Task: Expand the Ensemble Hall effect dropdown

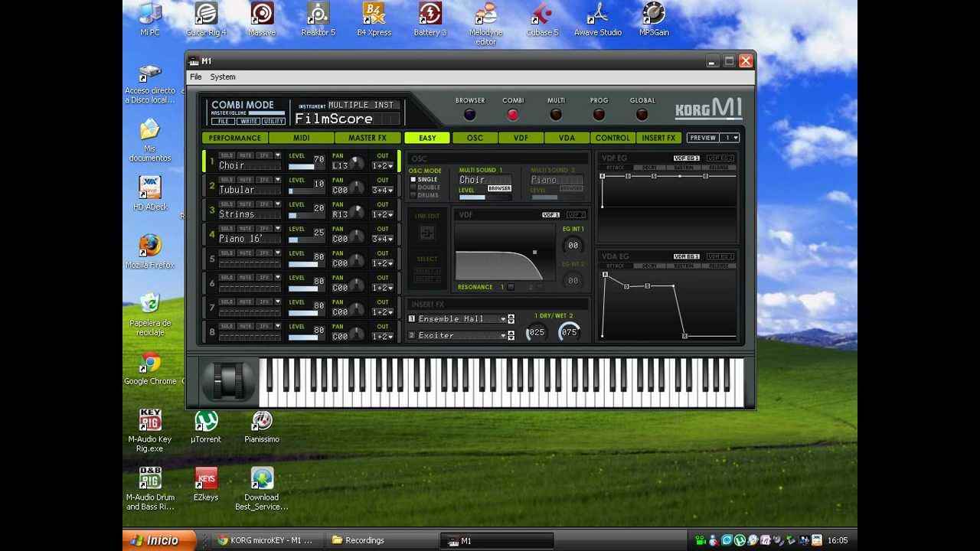Action: point(503,319)
